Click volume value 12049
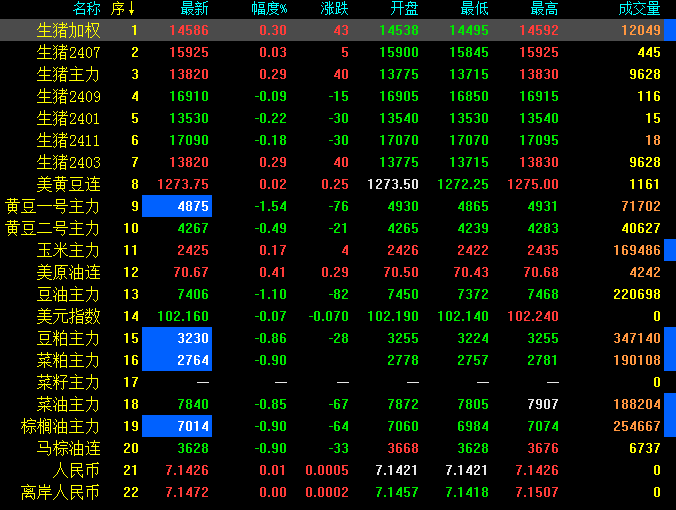 (641, 30)
